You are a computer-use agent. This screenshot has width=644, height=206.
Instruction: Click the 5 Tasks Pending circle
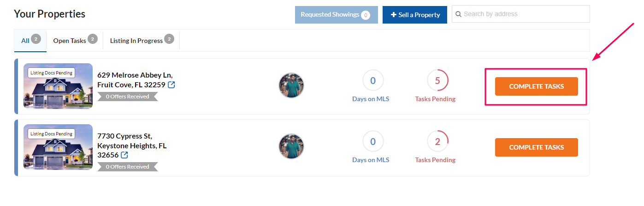click(437, 81)
